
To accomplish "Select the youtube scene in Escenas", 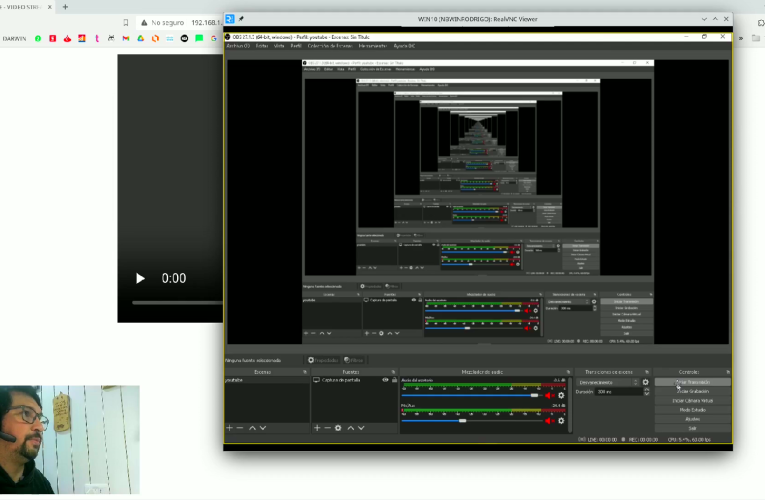I will [266, 380].
